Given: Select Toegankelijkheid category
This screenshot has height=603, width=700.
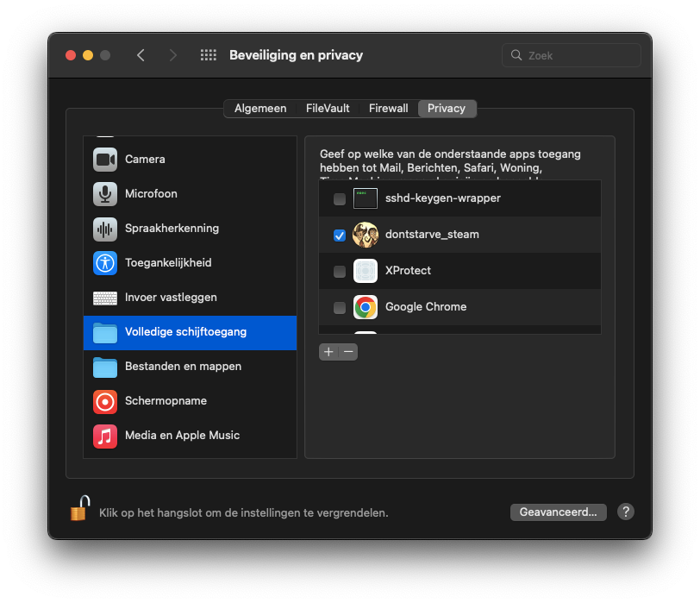Looking at the screenshot, I should click(191, 263).
